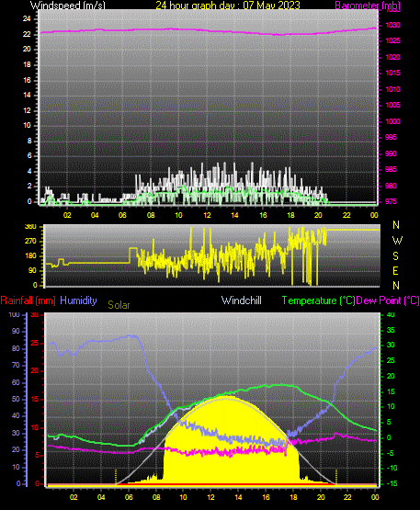Click '1030' on the barometer axis
This screenshot has width=420, height=510.
tap(392, 25)
